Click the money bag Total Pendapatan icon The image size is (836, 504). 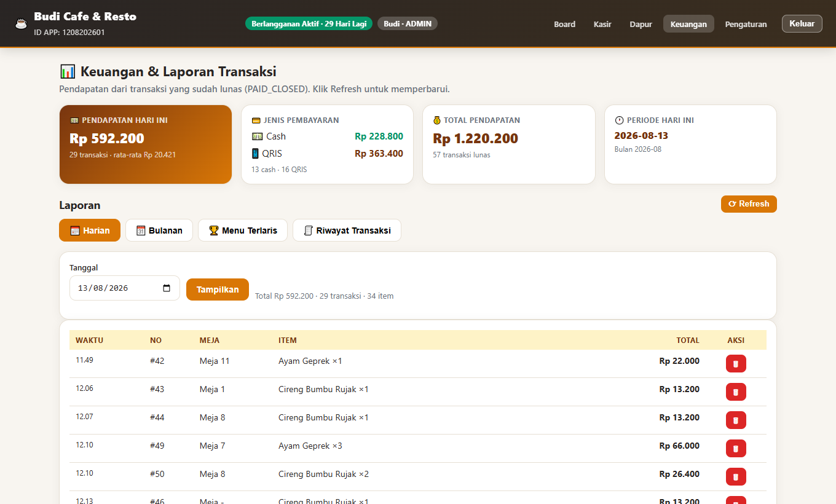coord(437,120)
